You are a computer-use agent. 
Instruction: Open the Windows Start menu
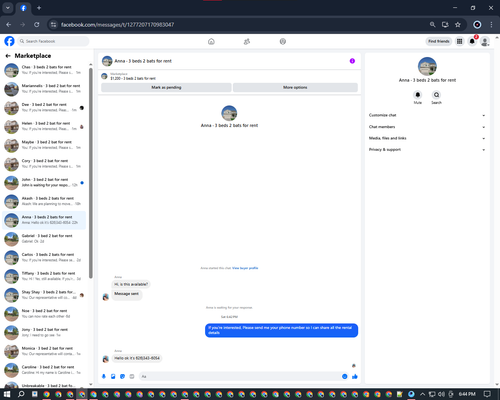(x=7, y=394)
